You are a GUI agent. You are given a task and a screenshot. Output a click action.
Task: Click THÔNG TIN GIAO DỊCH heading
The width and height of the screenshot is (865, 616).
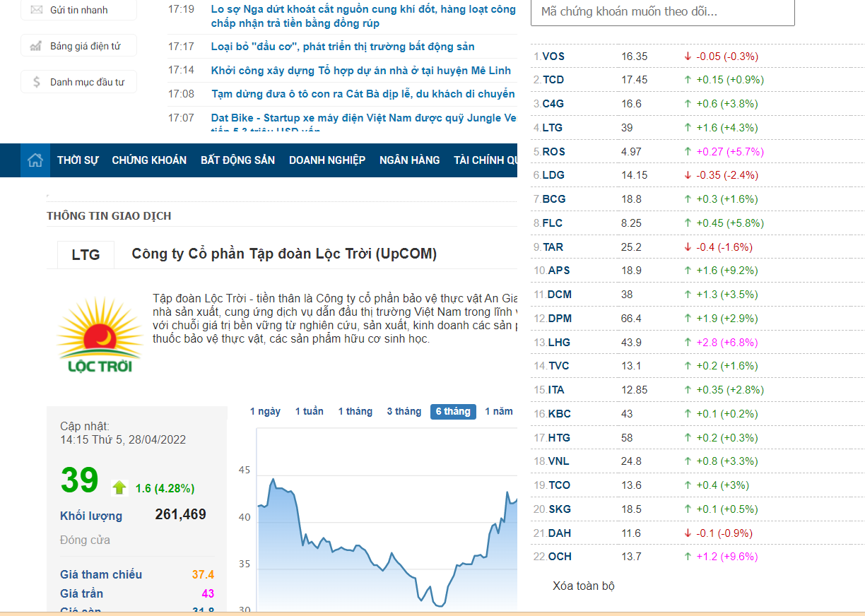tap(109, 216)
